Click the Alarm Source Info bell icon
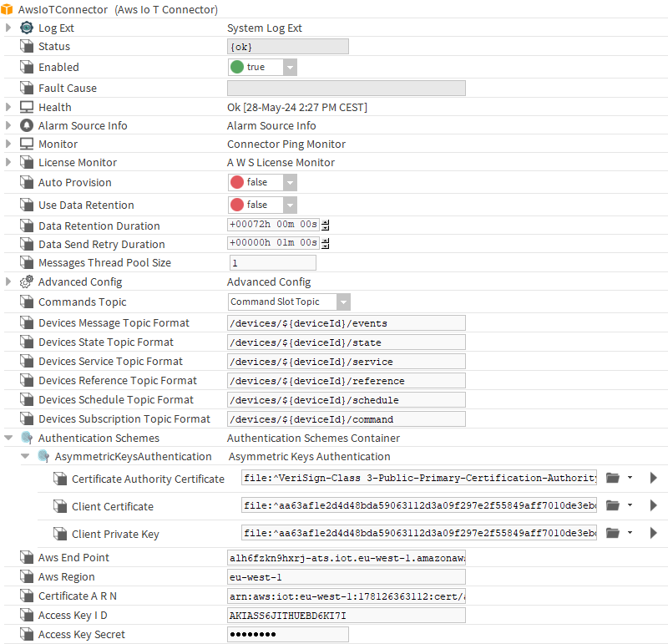Viewport: 668px width, 644px height. 27,125
